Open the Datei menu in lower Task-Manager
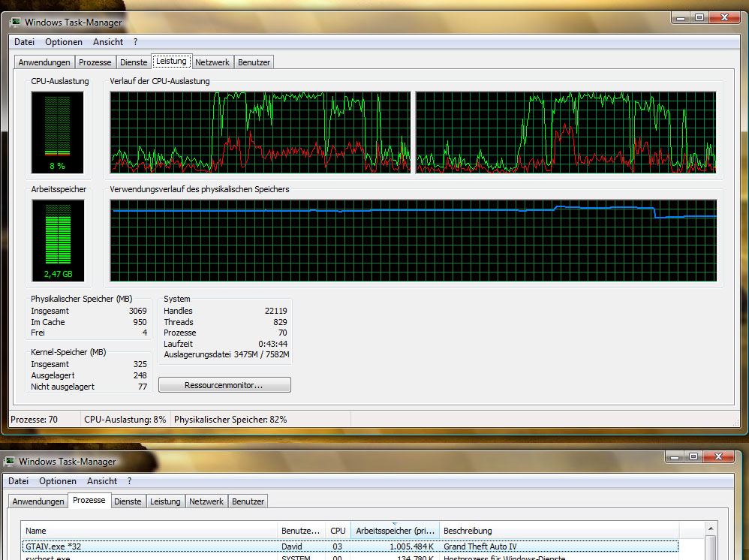 pyautogui.click(x=19, y=481)
